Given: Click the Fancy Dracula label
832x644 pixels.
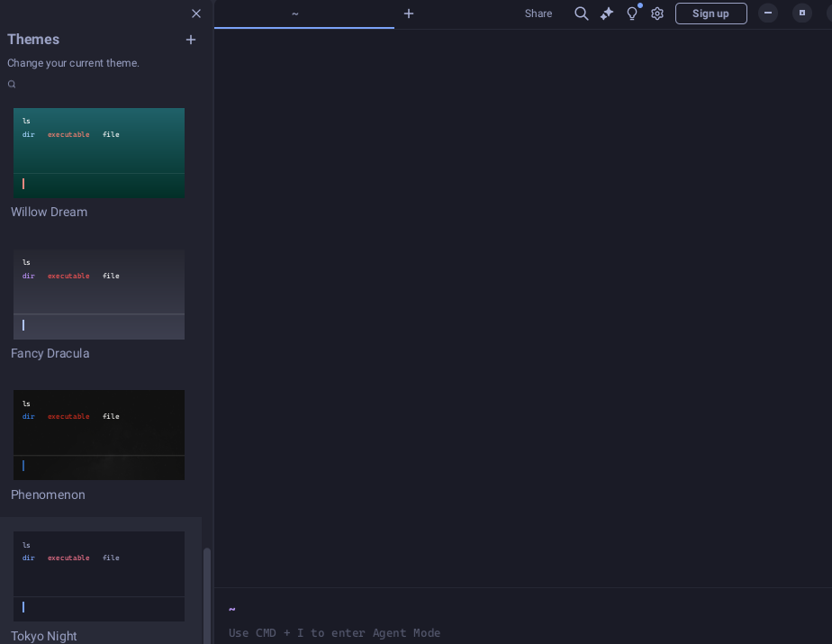Looking at the screenshot, I should click(x=50, y=354).
